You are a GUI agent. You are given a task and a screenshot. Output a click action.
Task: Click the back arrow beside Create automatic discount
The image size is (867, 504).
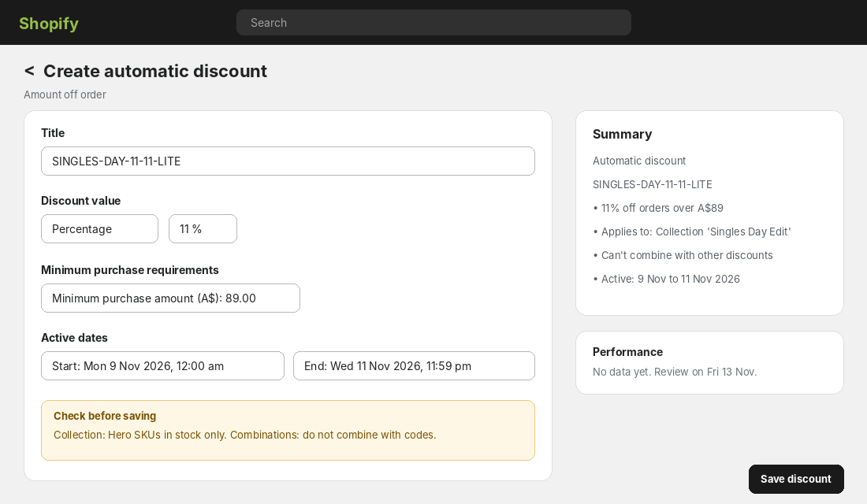tap(29, 71)
